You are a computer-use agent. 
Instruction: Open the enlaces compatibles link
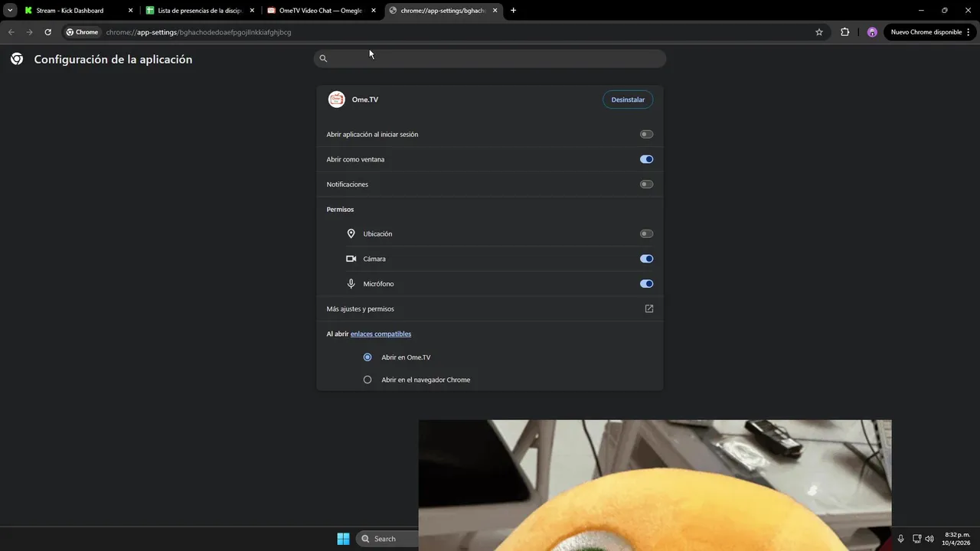(381, 334)
